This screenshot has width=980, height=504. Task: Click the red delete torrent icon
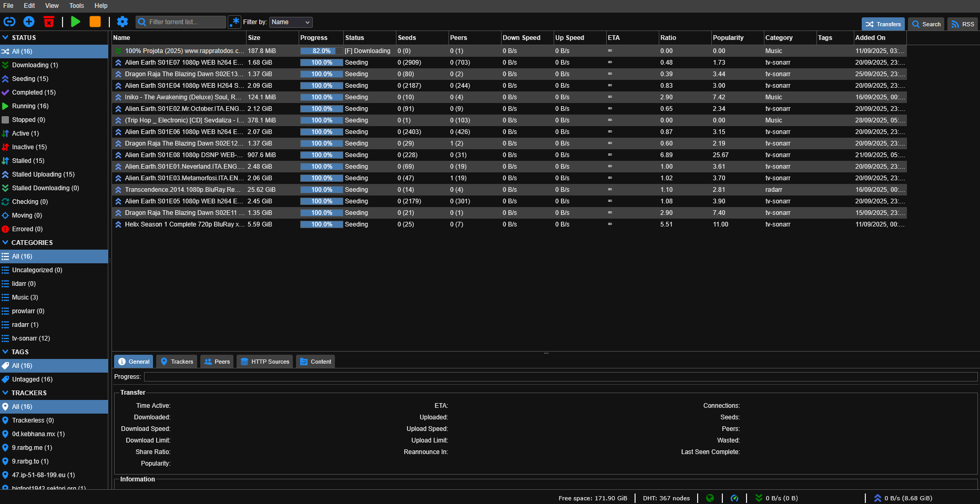point(49,22)
